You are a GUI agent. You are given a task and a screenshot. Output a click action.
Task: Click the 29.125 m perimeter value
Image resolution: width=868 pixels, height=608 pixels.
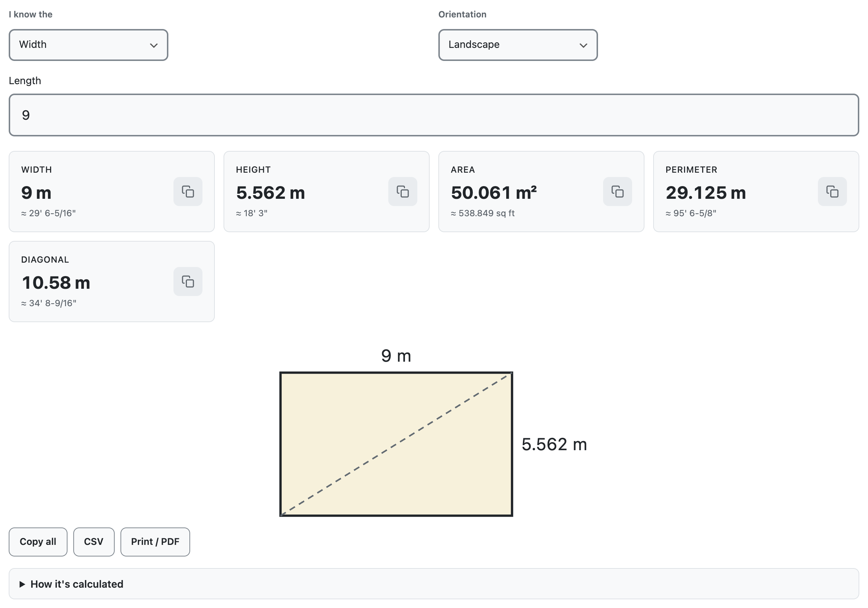point(706,193)
